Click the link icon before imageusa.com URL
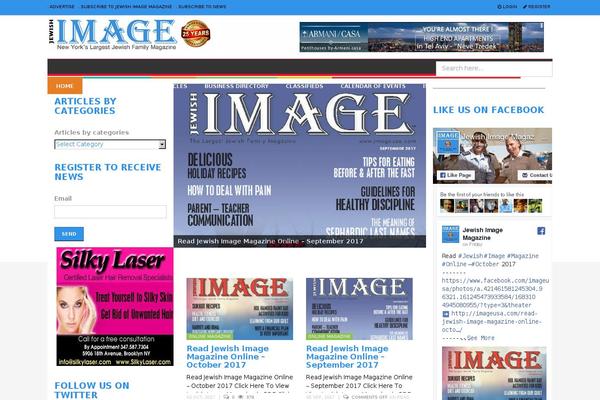This screenshot has width=600, height=400. pyautogui.click(x=446, y=314)
